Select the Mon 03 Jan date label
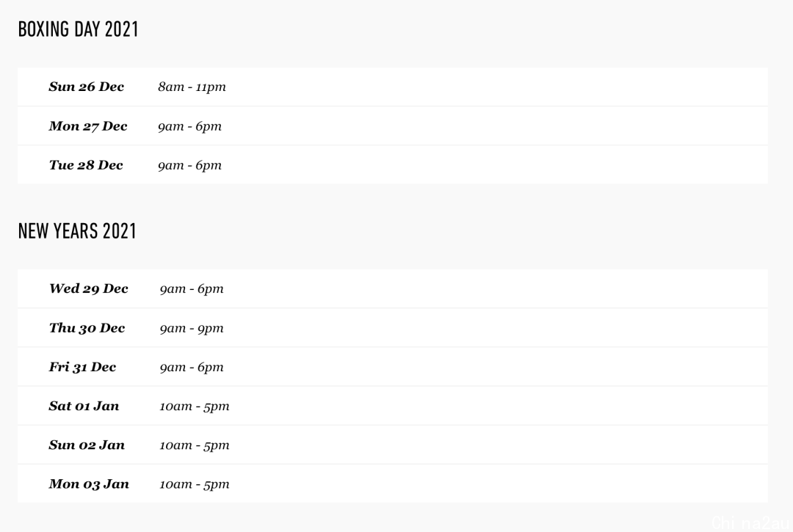The image size is (793, 532). point(89,484)
